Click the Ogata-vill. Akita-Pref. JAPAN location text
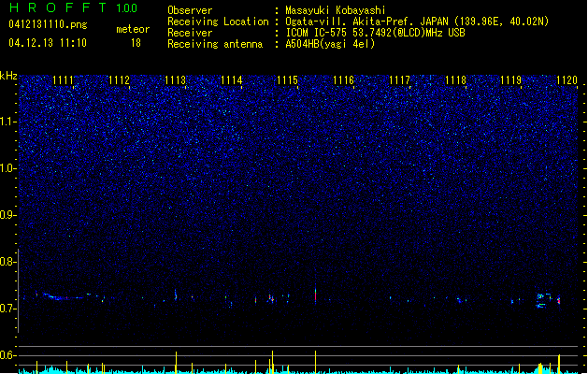588x374 pixels. 417,22
